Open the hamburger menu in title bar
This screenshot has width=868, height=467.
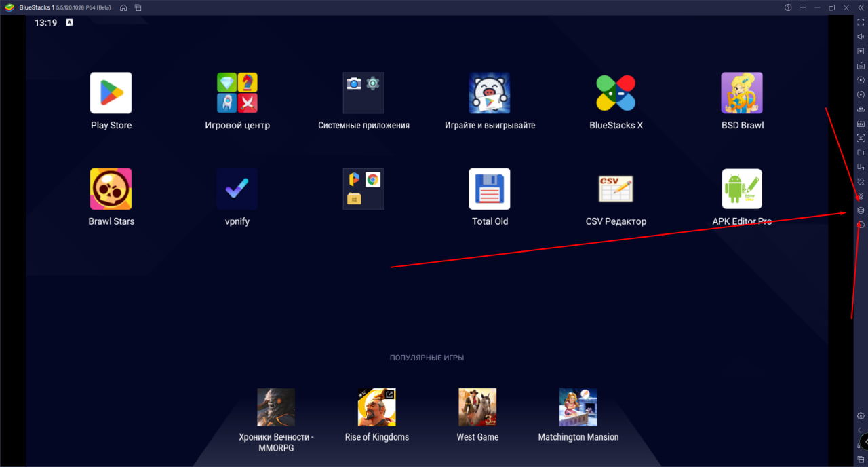[802, 7]
